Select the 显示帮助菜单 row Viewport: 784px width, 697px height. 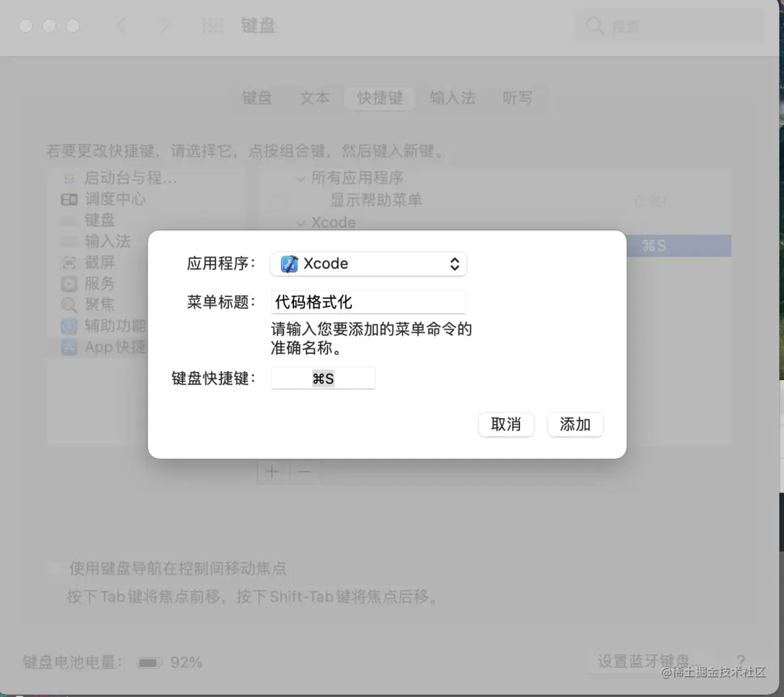click(x=495, y=200)
